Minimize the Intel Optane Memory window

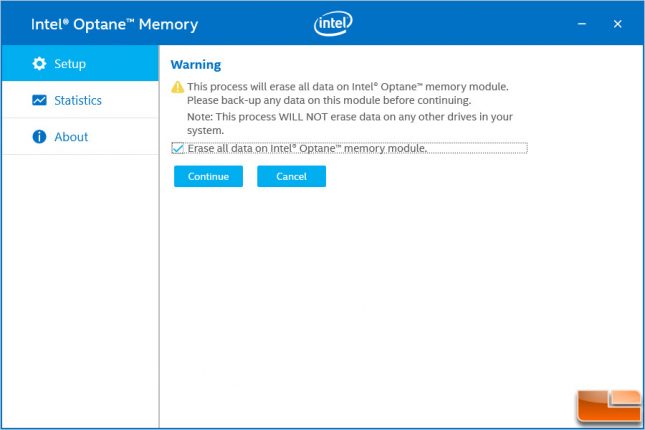[582, 24]
